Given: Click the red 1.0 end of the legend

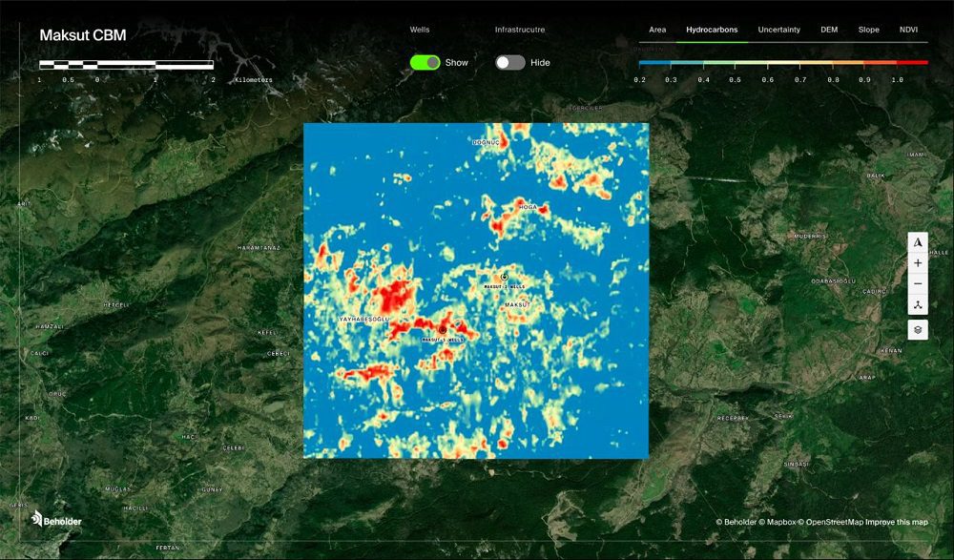Looking at the screenshot, I should tap(913, 62).
